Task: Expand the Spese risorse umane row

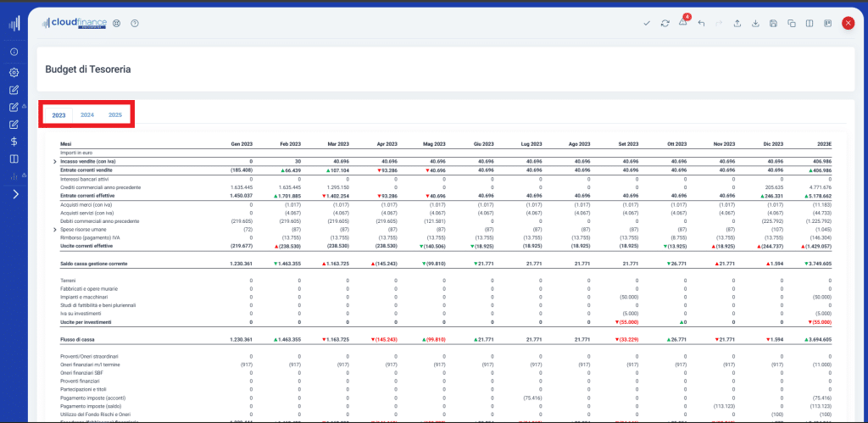Action: (x=55, y=230)
